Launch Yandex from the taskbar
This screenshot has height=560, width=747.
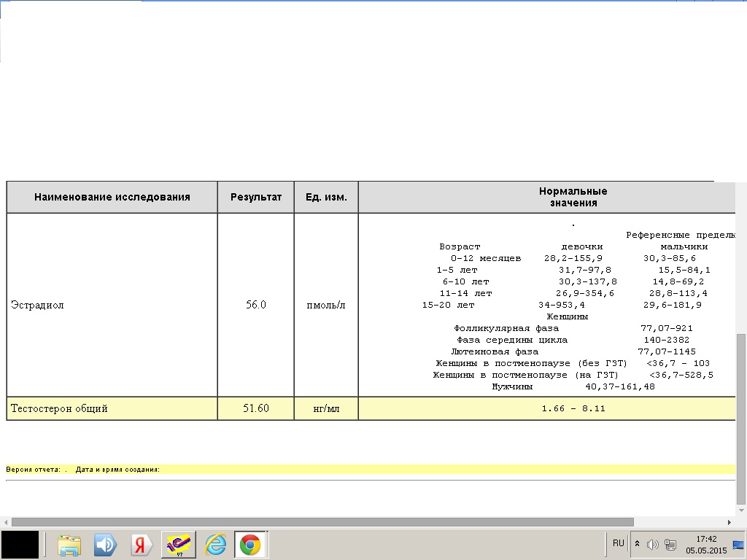(x=142, y=545)
